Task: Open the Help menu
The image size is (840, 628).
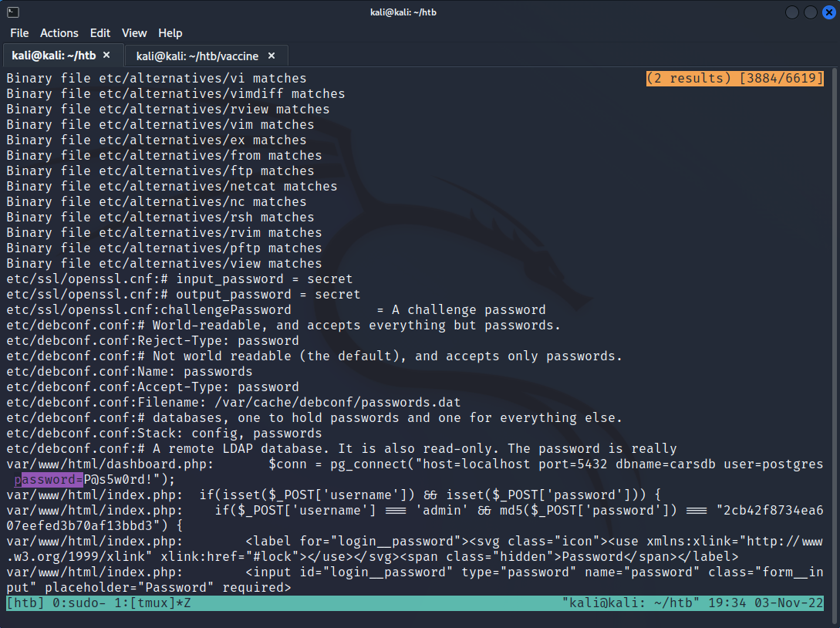Action: pos(170,33)
